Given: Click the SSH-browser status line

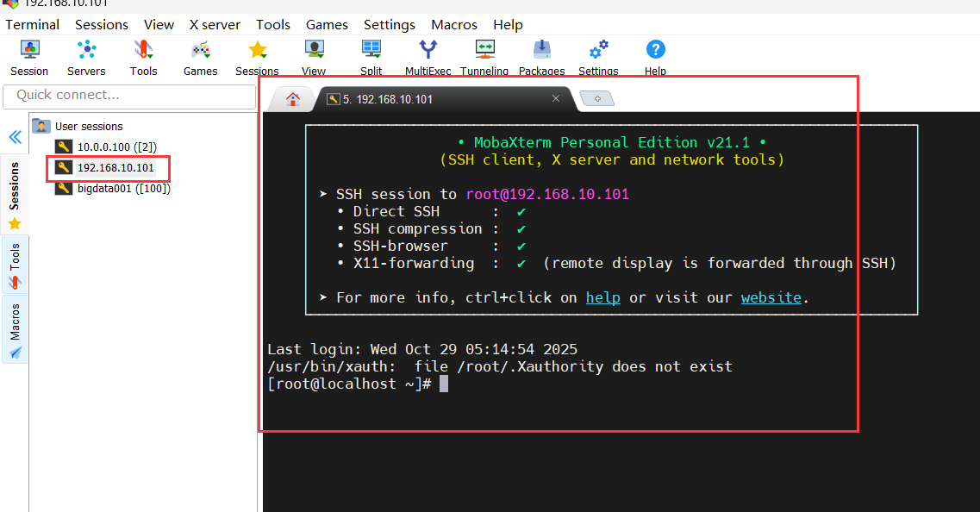Looking at the screenshot, I should coord(431,246).
